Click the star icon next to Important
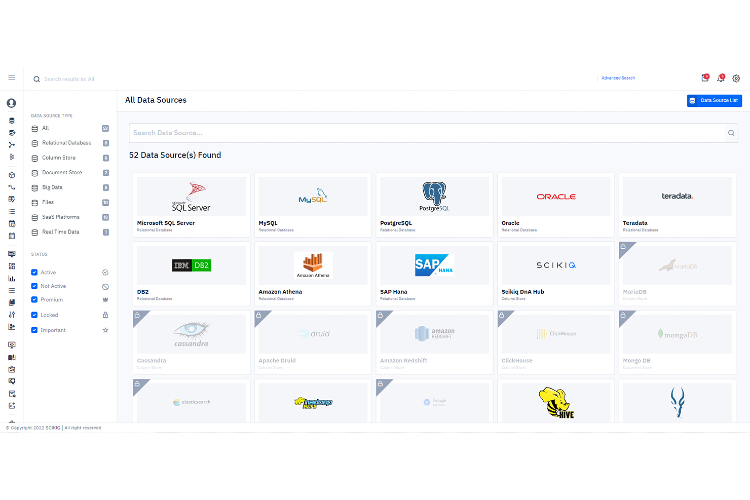Image resolution: width=750 pixels, height=500 pixels. pos(105,330)
